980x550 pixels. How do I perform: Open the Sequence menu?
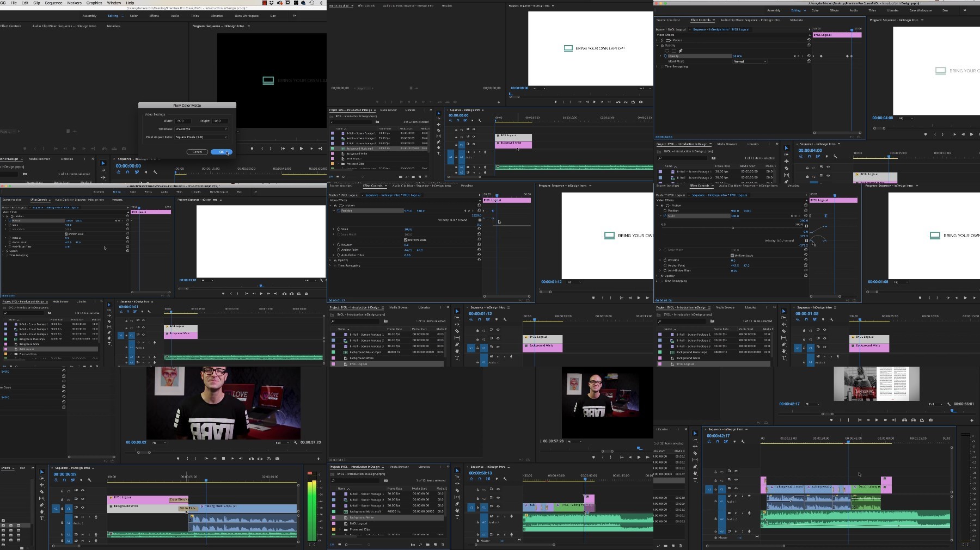[x=53, y=3]
